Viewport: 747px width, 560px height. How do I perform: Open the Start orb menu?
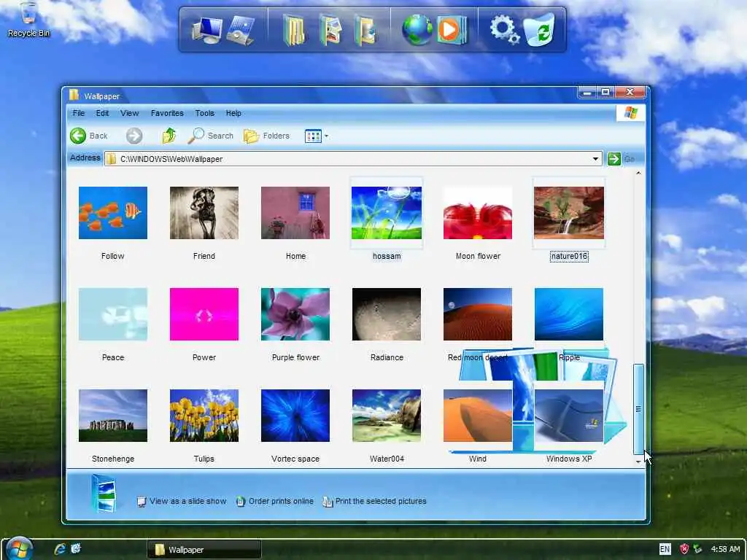pos(19,549)
